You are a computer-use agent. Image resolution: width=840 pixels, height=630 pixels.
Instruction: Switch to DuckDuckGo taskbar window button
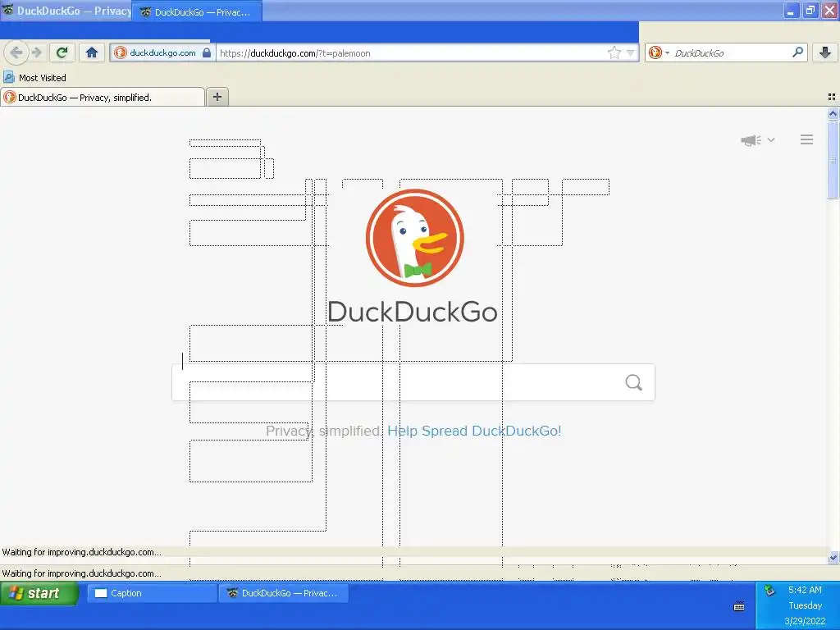pyautogui.click(x=284, y=593)
